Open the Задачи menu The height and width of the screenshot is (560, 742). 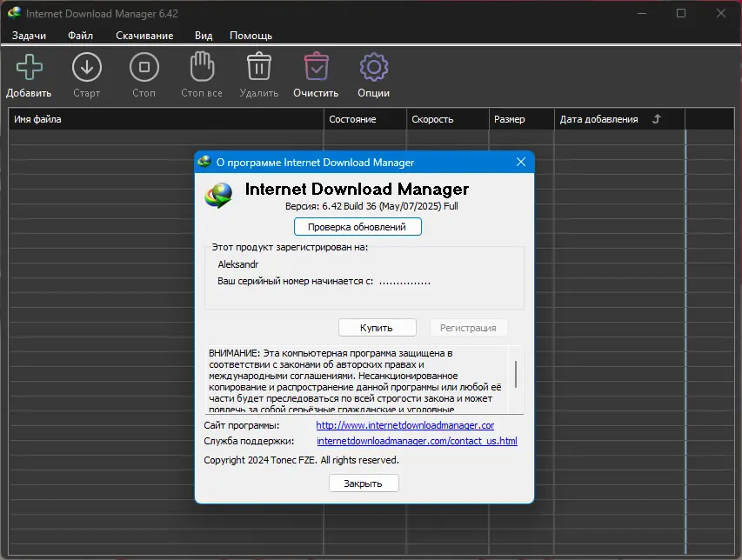29,36
